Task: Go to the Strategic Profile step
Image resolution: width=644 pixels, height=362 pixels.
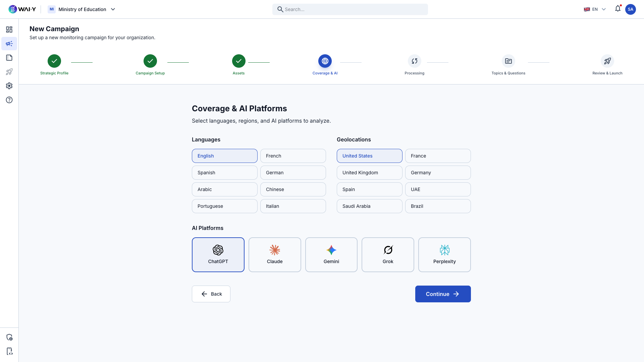Action: click(54, 61)
